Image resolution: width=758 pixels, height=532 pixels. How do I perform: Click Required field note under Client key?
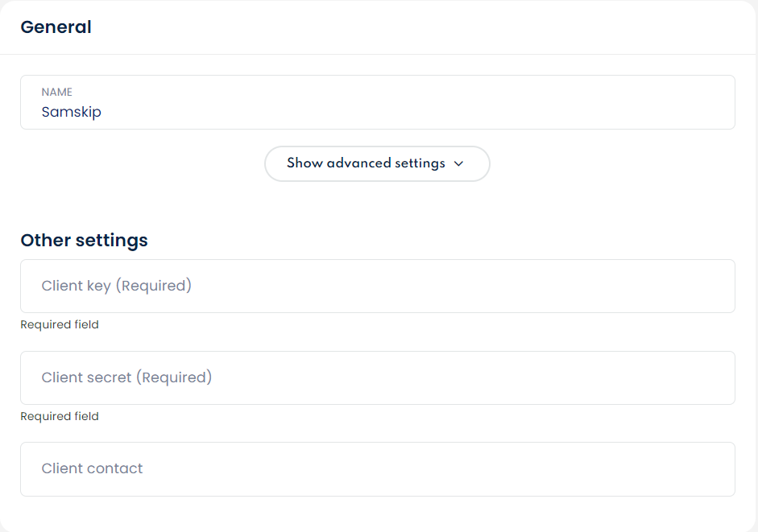point(60,325)
